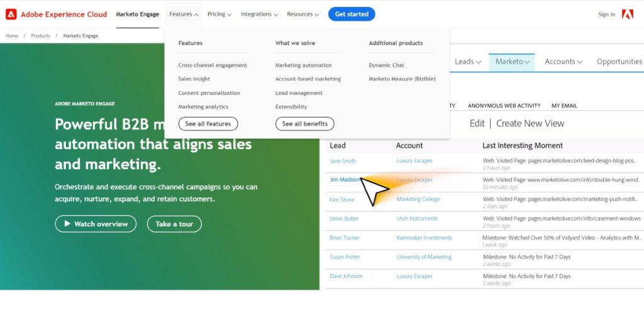Open the Opportunities tab

tap(619, 62)
